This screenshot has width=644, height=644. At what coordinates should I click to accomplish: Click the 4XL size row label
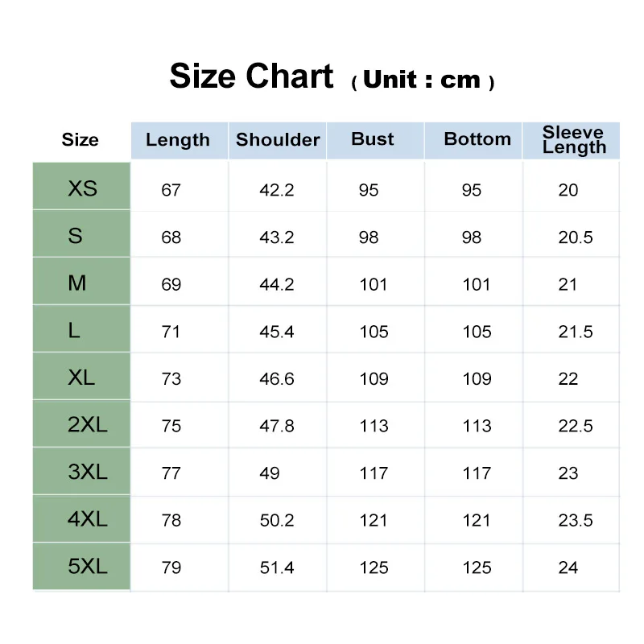pyautogui.click(x=87, y=519)
